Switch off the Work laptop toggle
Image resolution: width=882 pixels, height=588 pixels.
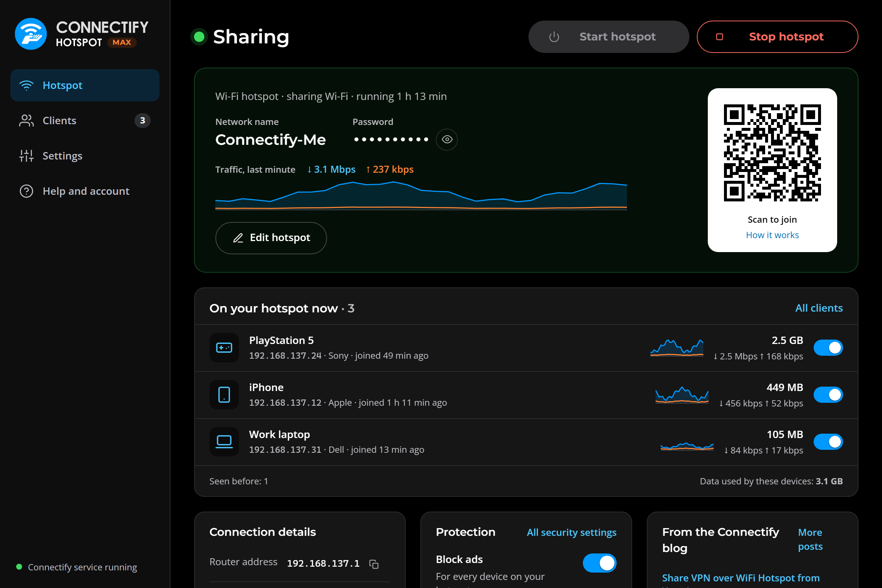[x=828, y=442]
